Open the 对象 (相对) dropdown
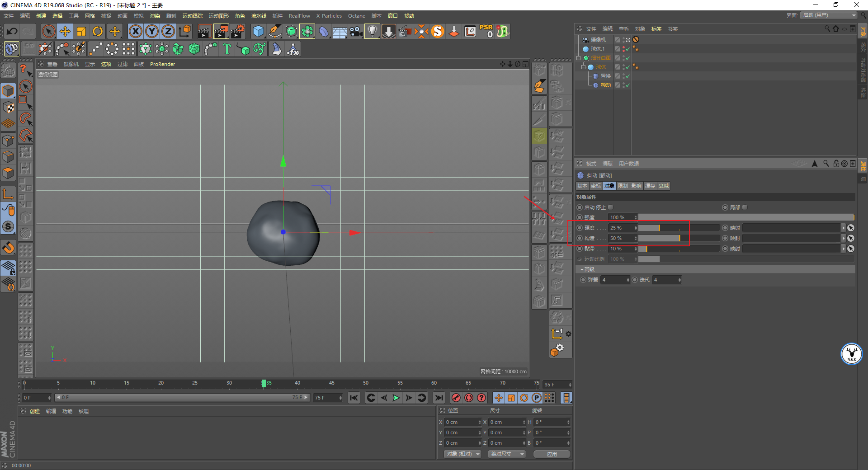 pos(462,454)
